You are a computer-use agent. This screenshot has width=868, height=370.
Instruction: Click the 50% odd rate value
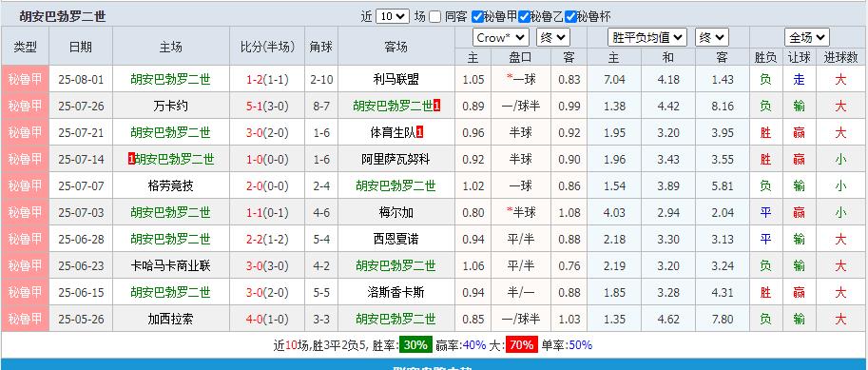coord(580,345)
